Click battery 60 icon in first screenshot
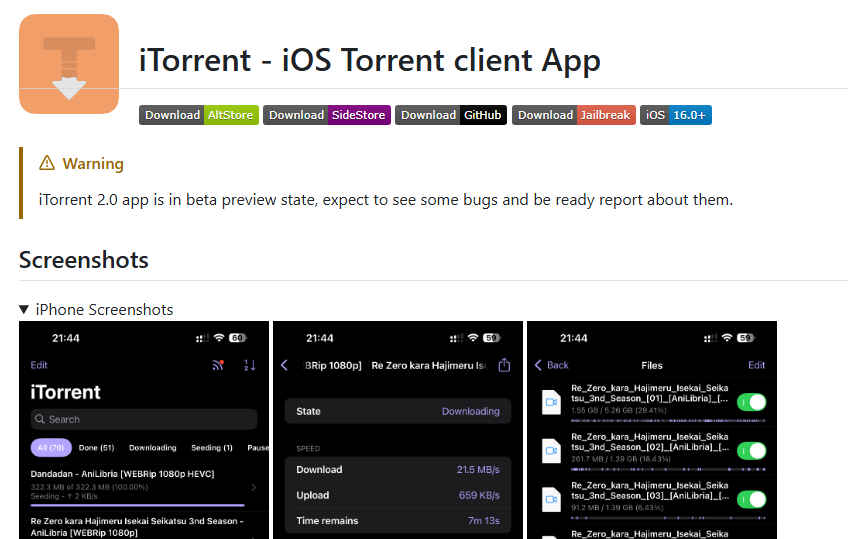Screen dimensions: 868x539 (x=237, y=338)
